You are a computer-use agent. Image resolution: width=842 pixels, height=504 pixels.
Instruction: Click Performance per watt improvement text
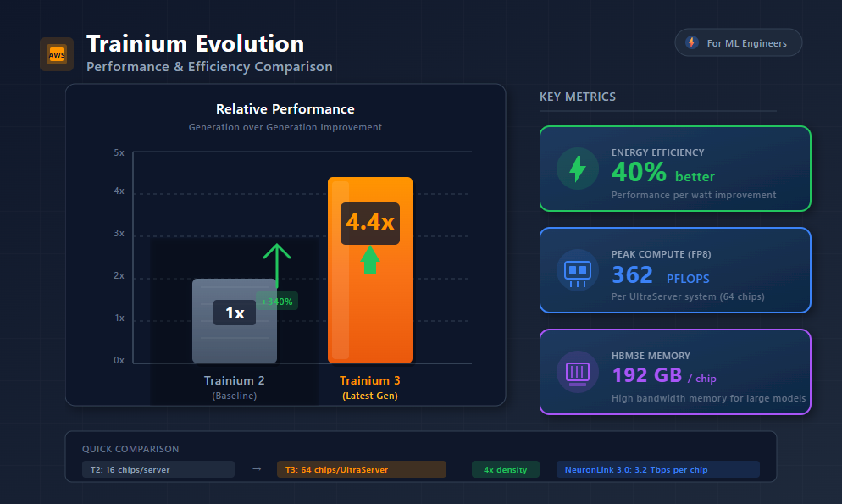point(694,195)
